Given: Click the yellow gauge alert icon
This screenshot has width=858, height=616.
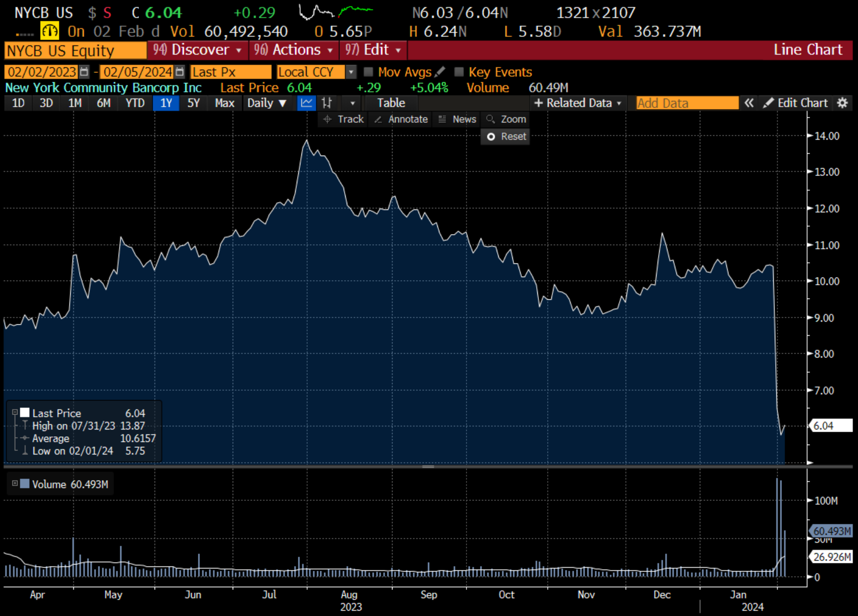Looking at the screenshot, I should [x=50, y=31].
